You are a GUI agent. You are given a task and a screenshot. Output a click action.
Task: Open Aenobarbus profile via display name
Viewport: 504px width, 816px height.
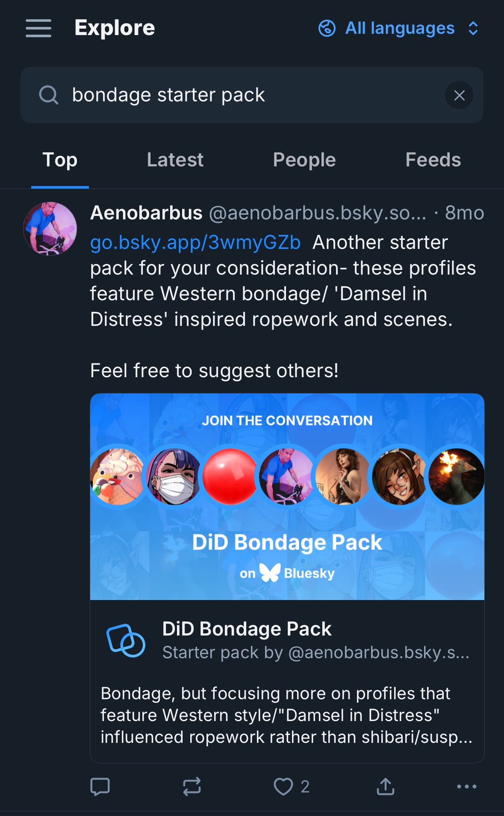[x=146, y=213]
